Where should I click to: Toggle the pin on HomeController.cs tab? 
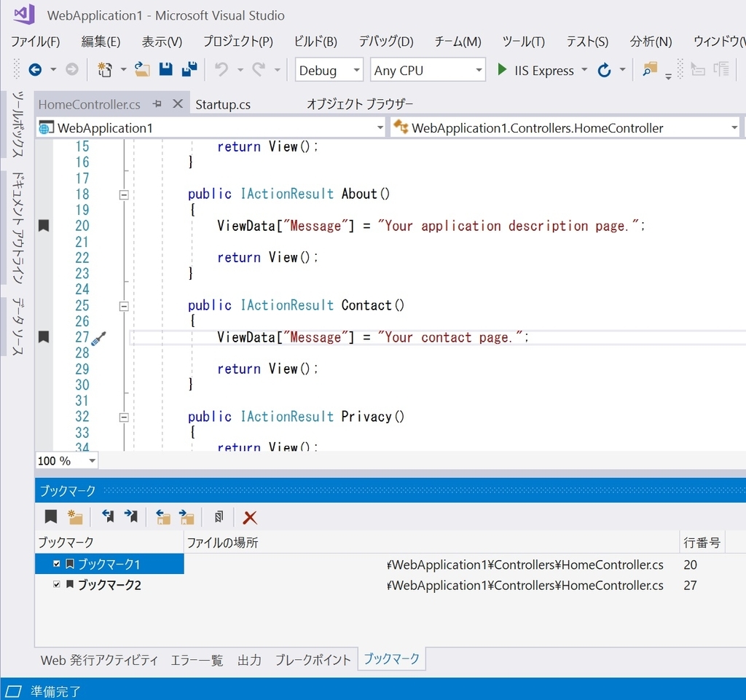[x=157, y=103]
